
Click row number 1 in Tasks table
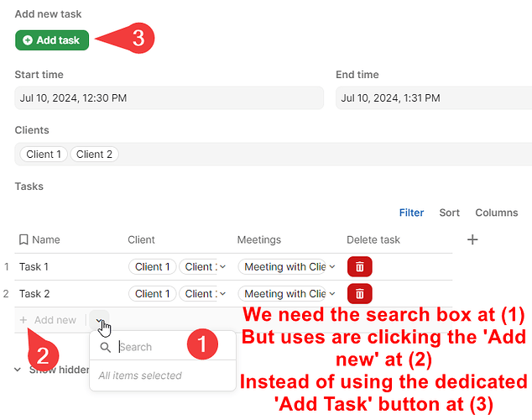pos(7,267)
